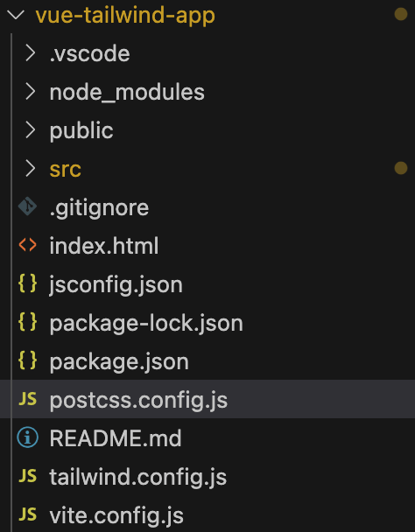
Task: Click the braces icon next to jsconfig.json
Action: click(x=27, y=283)
